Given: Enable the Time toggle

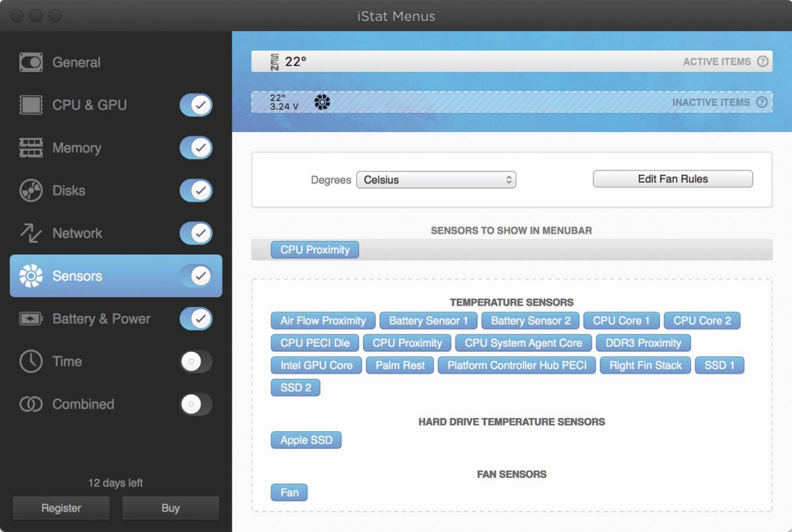Looking at the screenshot, I should (196, 362).
